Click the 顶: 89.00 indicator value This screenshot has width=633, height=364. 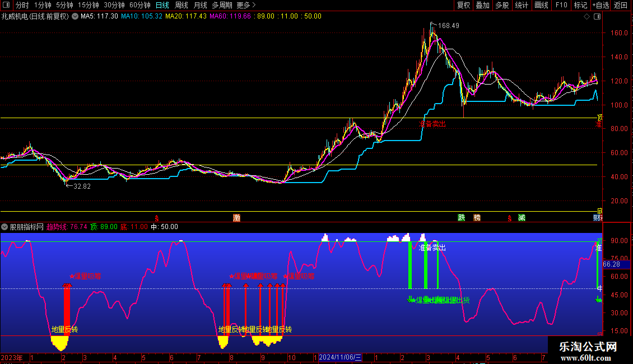pyautogui.click(x=104, y=227)
